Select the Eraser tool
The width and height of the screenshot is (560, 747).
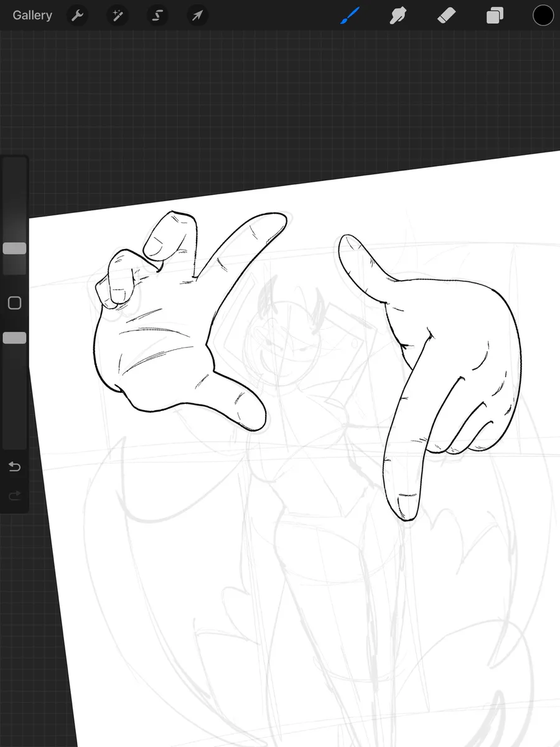coord(447,15)
